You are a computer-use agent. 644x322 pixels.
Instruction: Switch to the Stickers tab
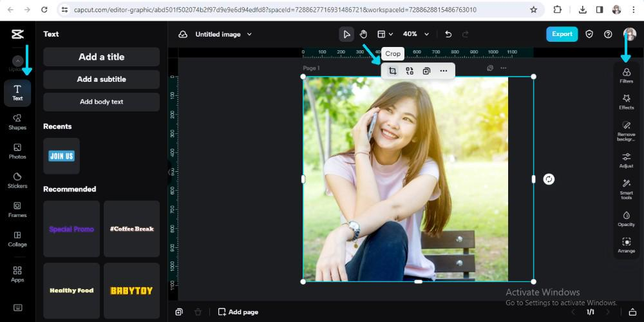pos(17,180)
